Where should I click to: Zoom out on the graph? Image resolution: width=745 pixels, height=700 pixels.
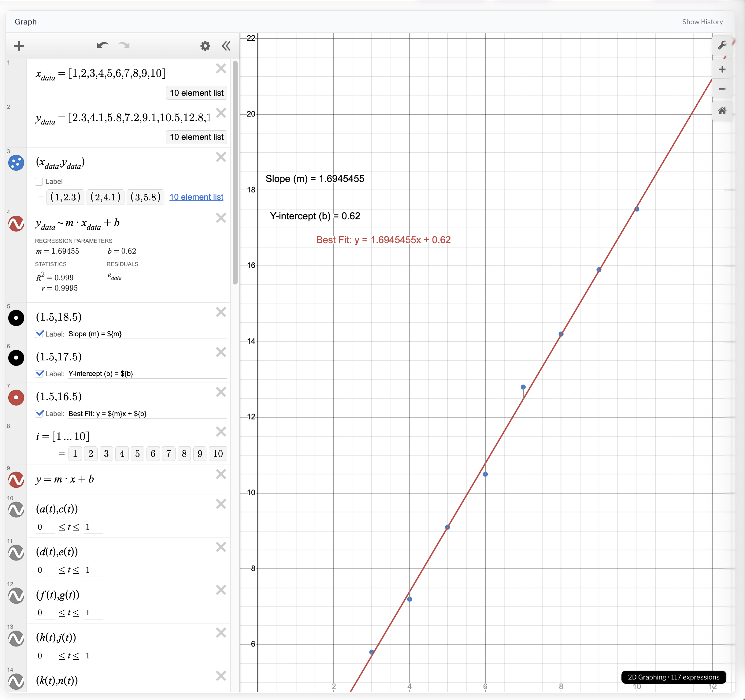(722, 89)
